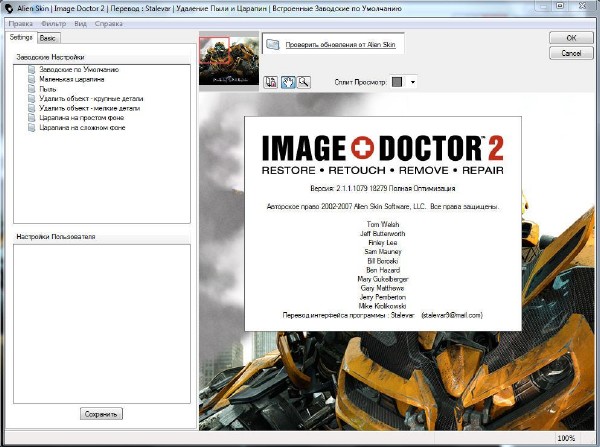Image resolution: width=600 pixels, height=447 pixels.
Task: Click the icon beside "Заводские по Умолчанию"
Action: (x=33, y=70)
